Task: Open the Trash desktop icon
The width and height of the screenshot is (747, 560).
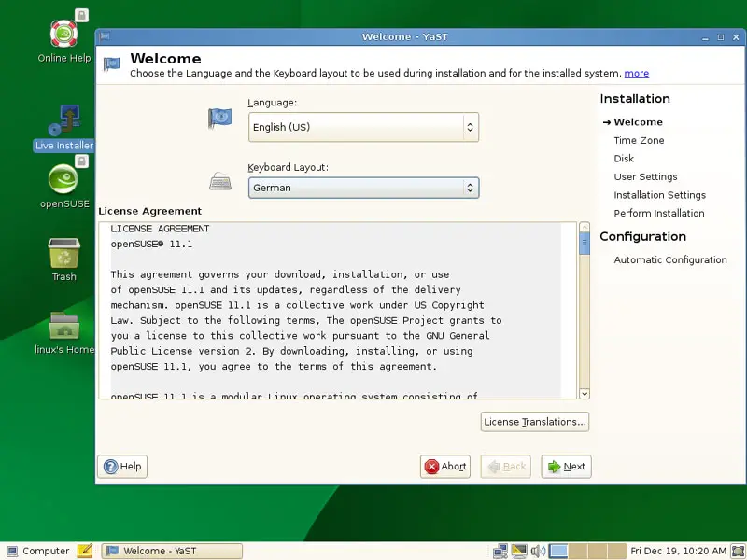Action: click(63, 259)
